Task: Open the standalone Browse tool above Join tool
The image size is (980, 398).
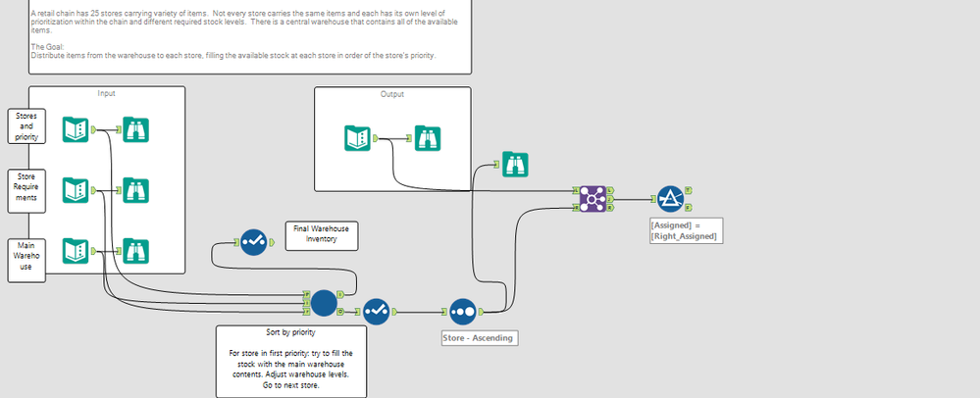Action: coord(515,165)
